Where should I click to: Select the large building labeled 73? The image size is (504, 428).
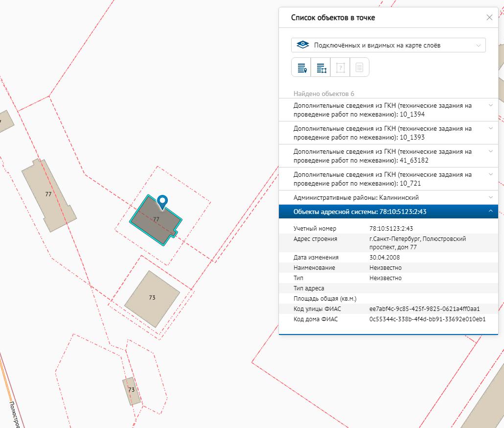point(152,299)
